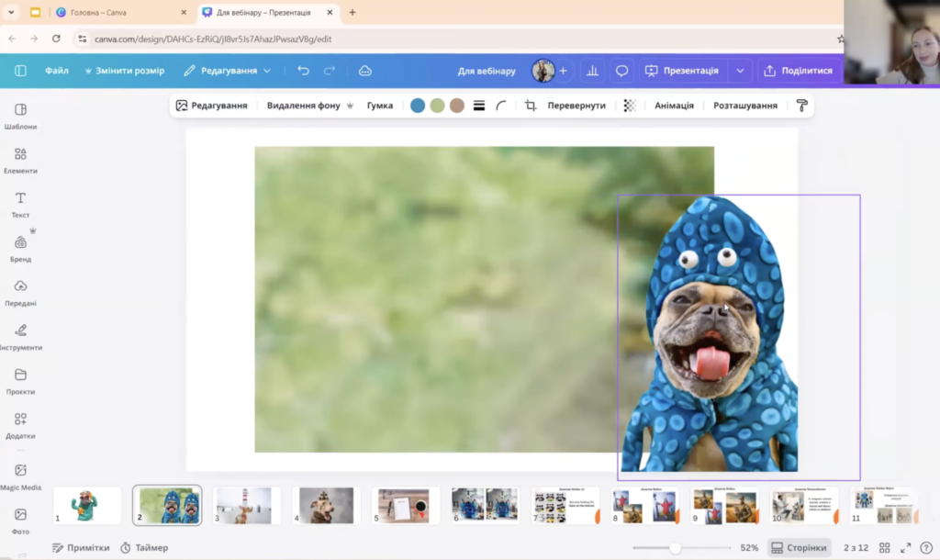Select page 1 thumbnail
The image size is (940, 560).
[x=87, y=506]
